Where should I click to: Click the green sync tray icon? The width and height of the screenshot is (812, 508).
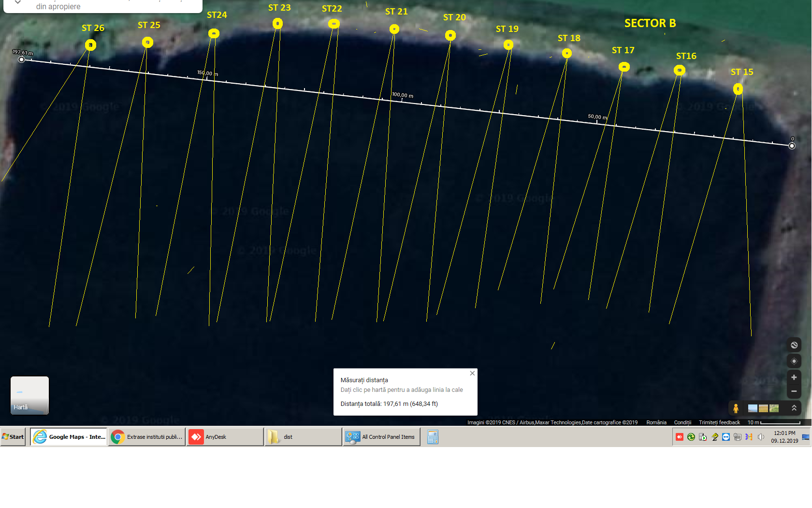click(x=691, y=437)
